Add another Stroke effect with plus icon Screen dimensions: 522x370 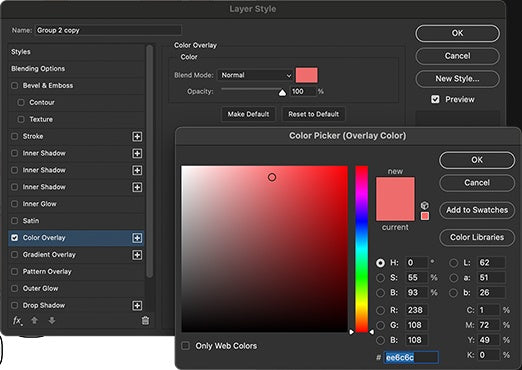pyautogui.click(x=137, y=136)
